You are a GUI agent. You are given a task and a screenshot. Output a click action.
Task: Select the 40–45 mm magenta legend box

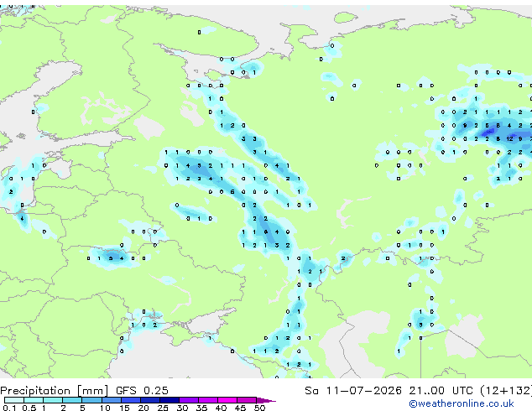coord(227,400)
